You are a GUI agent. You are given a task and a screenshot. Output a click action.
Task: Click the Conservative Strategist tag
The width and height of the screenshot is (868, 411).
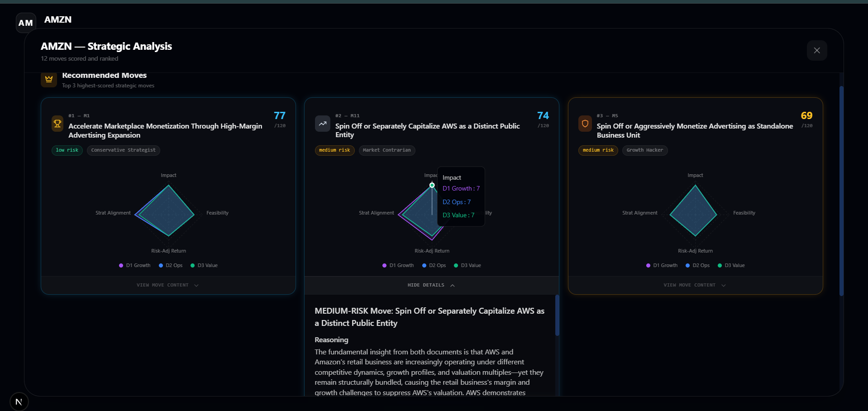[x=123, y=150]
